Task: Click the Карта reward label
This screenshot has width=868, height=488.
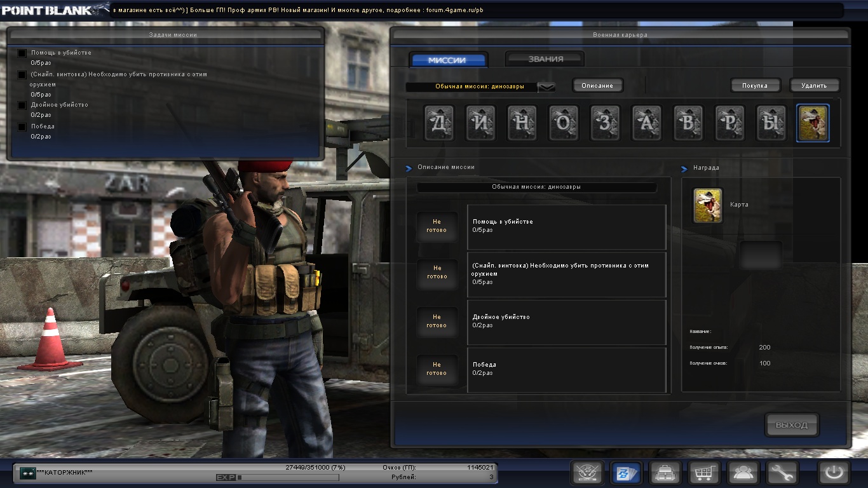Action: pos(739,205)
